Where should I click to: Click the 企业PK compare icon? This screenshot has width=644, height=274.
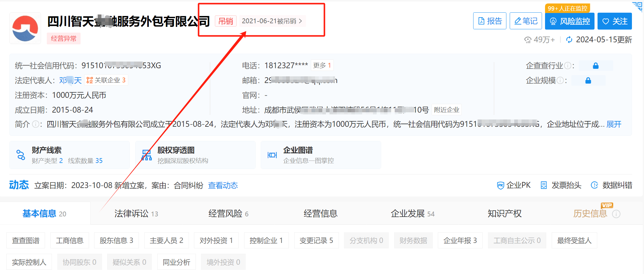[x=500, y=185]
